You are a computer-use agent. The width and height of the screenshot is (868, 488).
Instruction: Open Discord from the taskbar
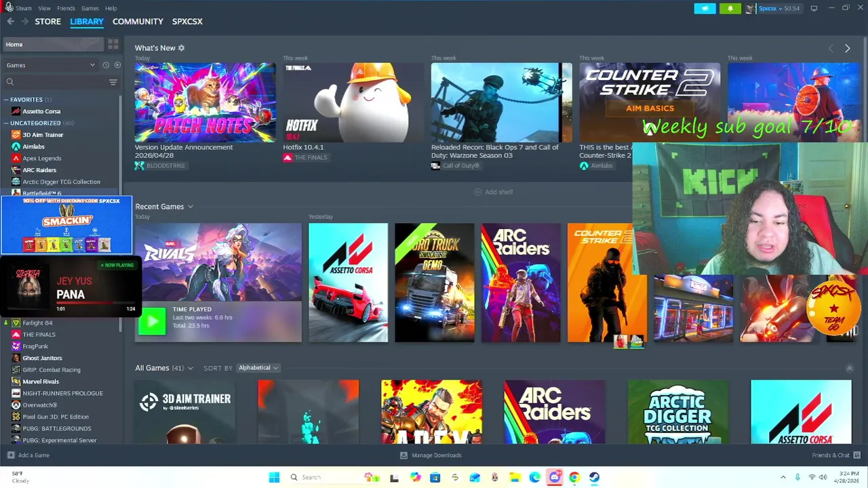[x=555, y=477]
